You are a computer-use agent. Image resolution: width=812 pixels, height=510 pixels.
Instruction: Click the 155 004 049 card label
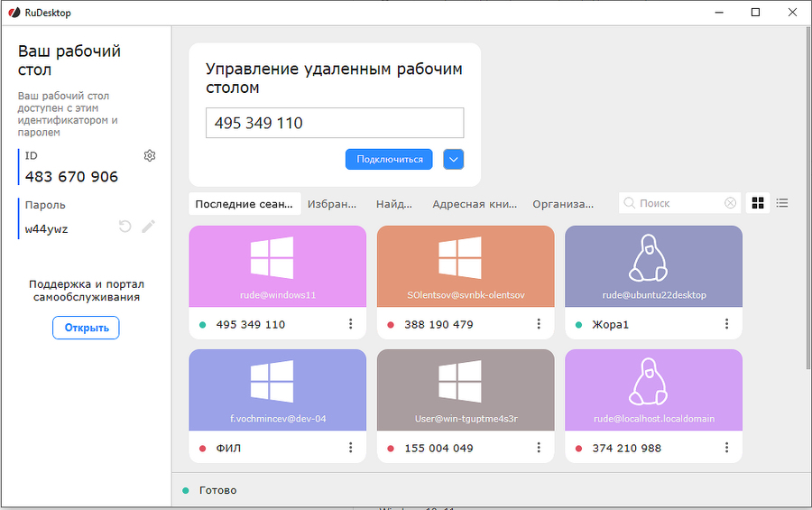(438, 449)
